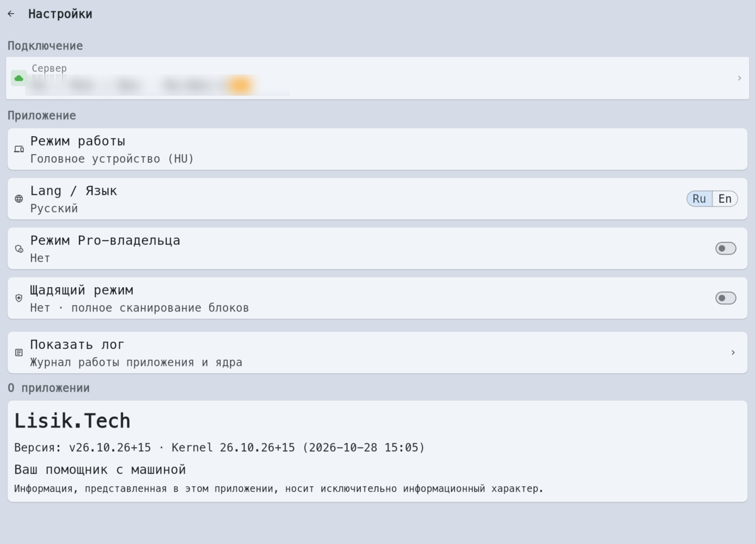Toggle the Режим Pro-владельца switch

[726, 249]
